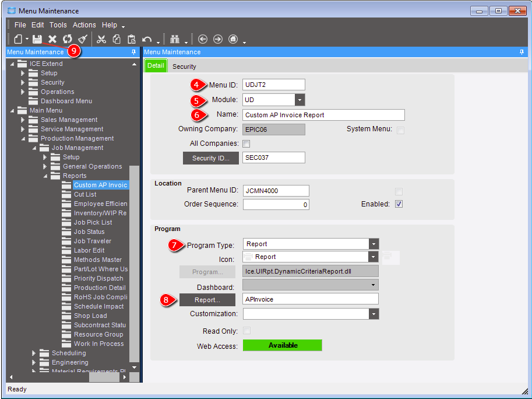This screenshot has height=399, width=532.
Task: Save the menu with the floppy disk icon
Action: [37, 39]
